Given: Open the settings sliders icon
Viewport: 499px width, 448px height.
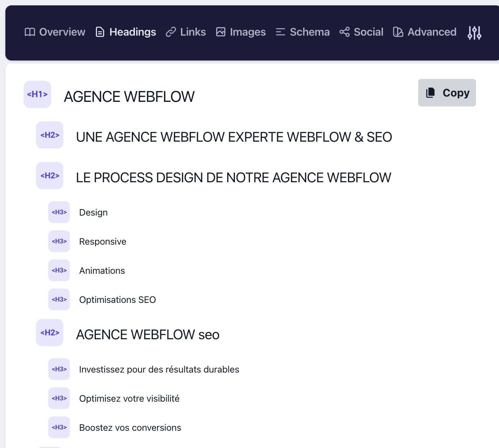Looking at the screenshot, I should click(x=474, y=33).
